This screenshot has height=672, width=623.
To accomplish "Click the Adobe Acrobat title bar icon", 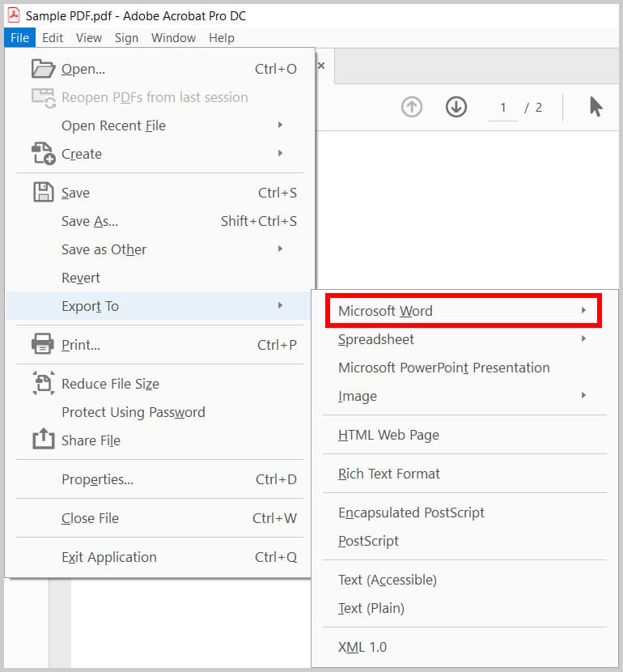I will tap(14, 15).
